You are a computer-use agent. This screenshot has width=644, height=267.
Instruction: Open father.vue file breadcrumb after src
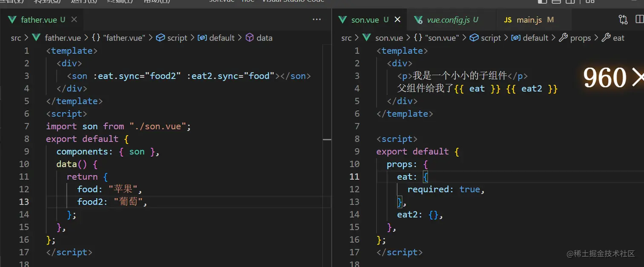[63, 38]
